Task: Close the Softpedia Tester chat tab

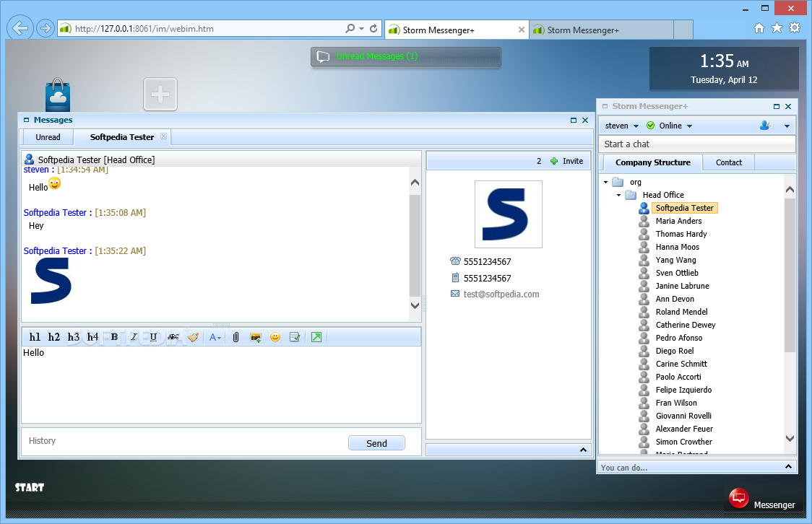Action: (x=164, y=136)
